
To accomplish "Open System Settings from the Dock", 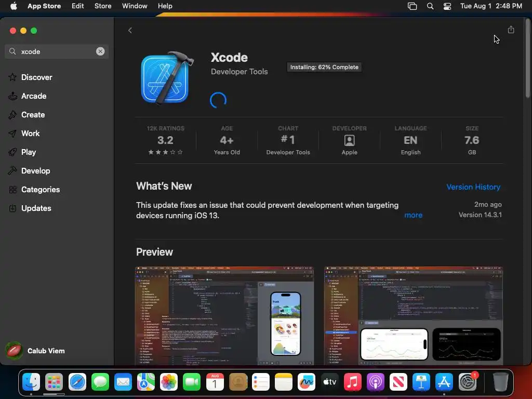I will (468, 382).
